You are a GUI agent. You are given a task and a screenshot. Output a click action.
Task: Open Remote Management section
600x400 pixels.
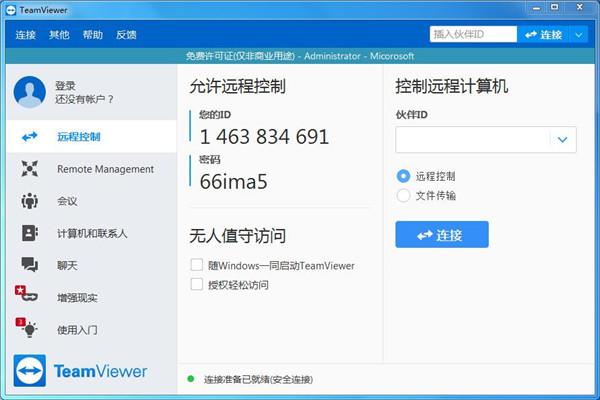(91, 169)
